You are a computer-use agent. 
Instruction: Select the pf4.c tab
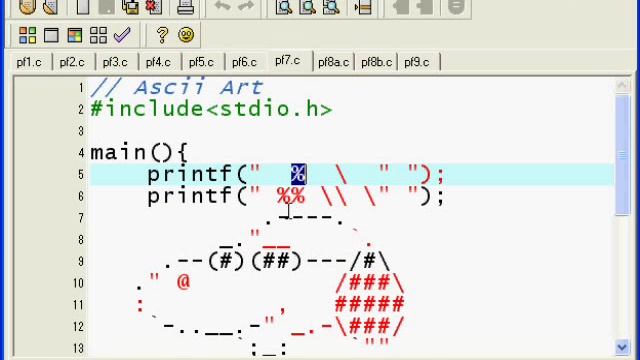coord(158,62)
